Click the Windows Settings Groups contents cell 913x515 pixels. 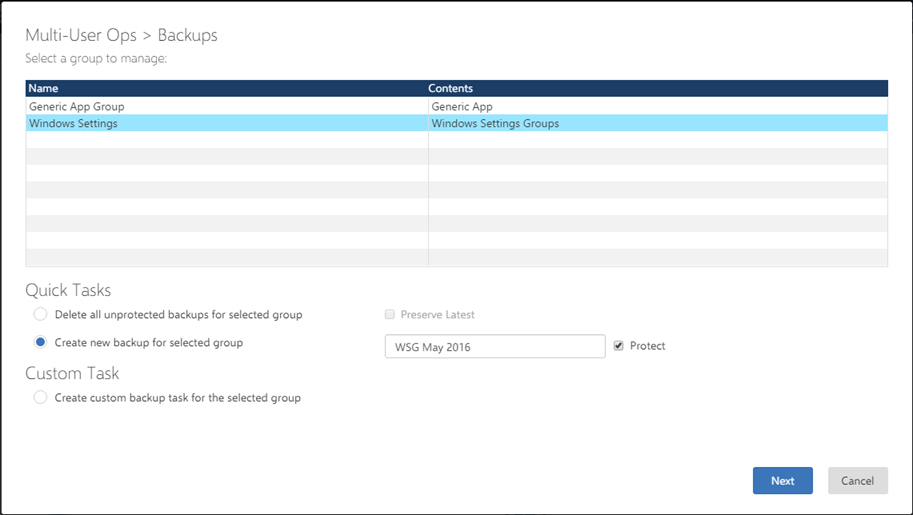[495, 123]
